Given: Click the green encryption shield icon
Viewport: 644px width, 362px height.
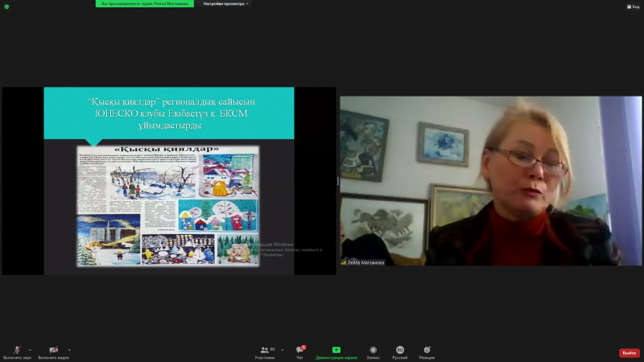Looking at the screenshot, I should pyautogui.click(x=6, y=6).
